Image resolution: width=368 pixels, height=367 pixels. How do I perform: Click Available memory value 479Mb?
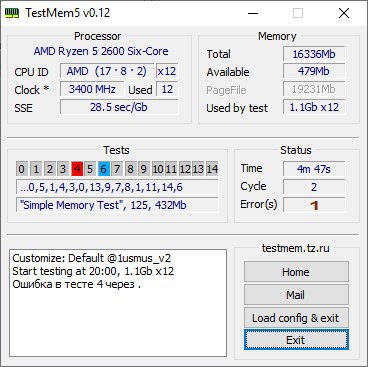(314, 71)
